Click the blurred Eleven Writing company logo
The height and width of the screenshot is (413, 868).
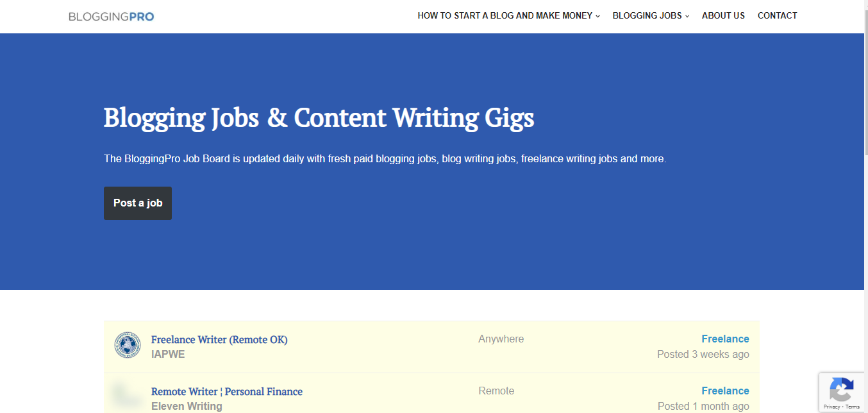point(128,396)
